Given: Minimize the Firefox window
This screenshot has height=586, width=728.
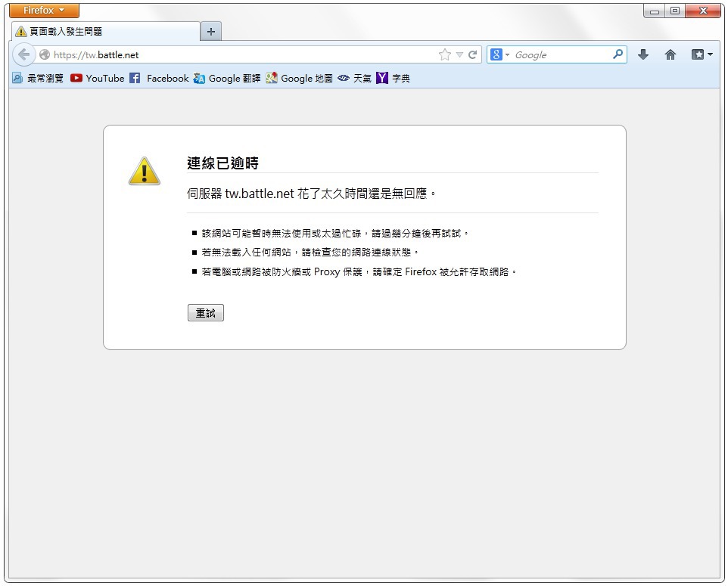Looking at the screenshot, I should pos(655,11).
